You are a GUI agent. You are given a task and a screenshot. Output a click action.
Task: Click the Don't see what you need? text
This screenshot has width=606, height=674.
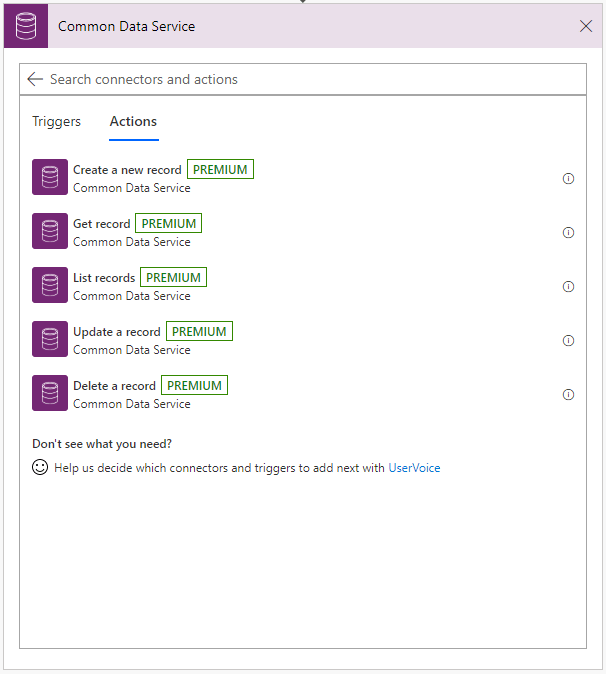point(102,444)
